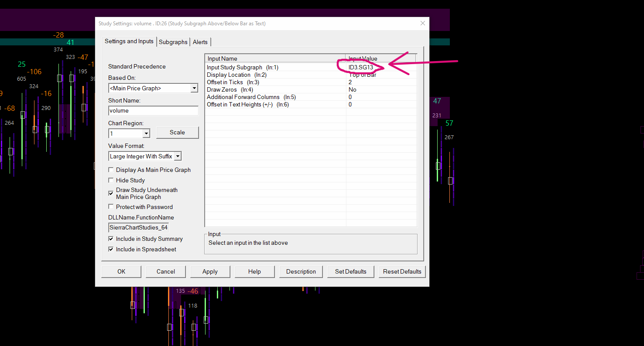Viewport: 644px width, 346px height.
Task: Select the Display Location input row
Action: (311, 75)
